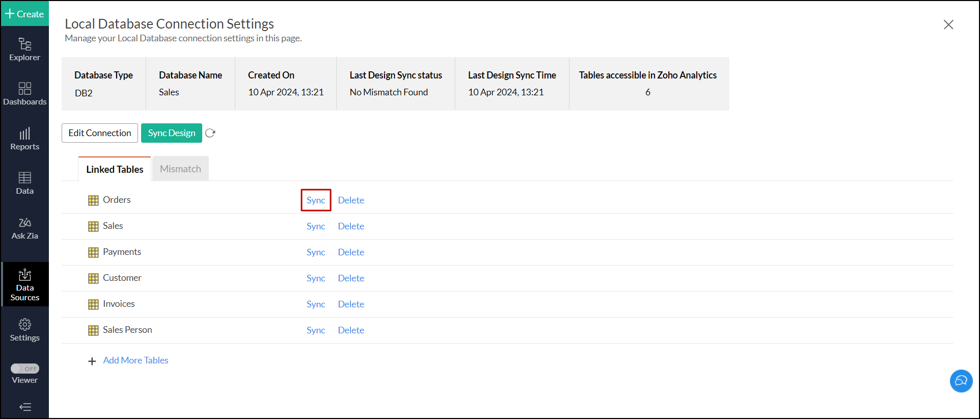Image resolution: width=980 pixels, height=419 pixels.
Task: Open the Explorer sidebar icon
Action: (24, 49)
